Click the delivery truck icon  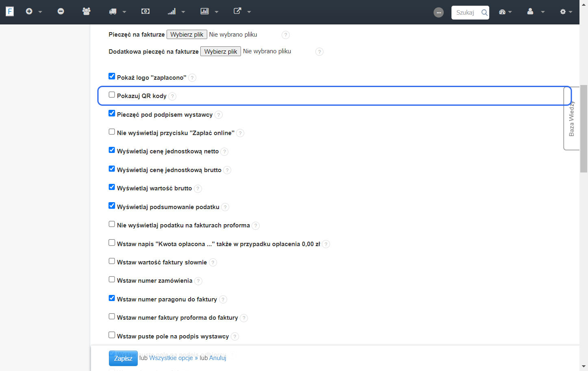pos(113,11)
